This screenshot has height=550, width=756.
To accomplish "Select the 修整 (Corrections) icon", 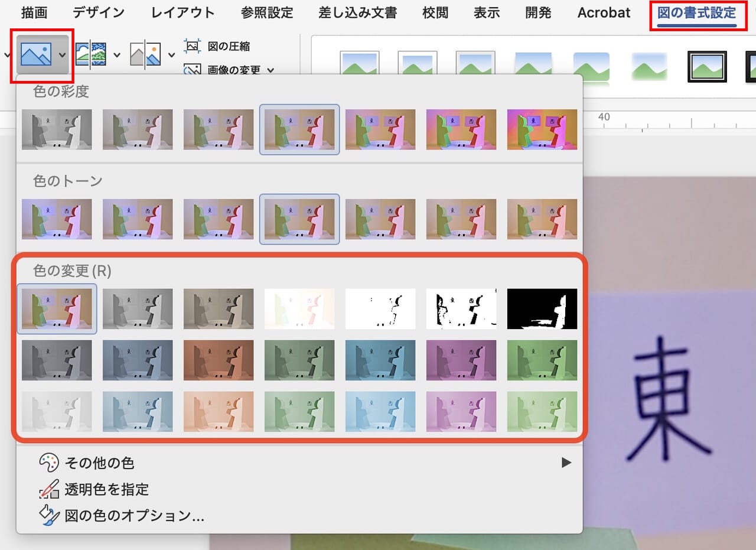I will click(145, 55).
